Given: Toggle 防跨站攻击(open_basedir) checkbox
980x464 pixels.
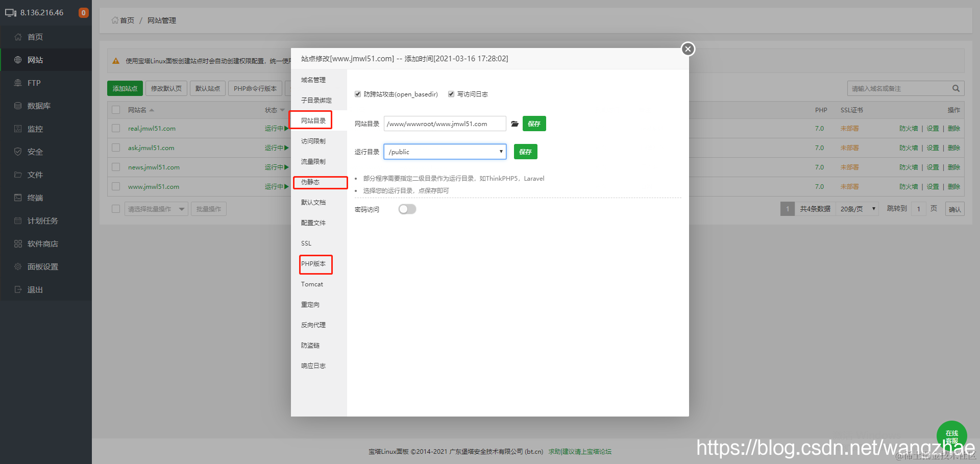Looking at the screenshot, I should pos(358,94).
